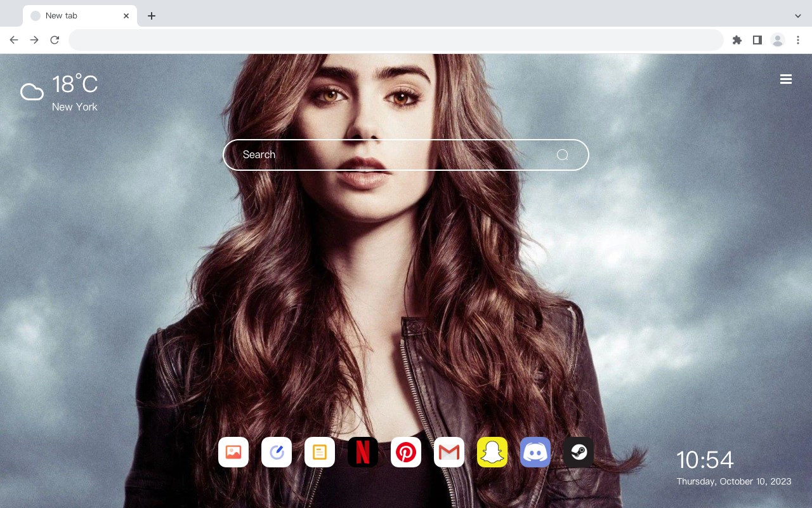Reload the current page
The image size is (812, 508).
coord(55,40)
